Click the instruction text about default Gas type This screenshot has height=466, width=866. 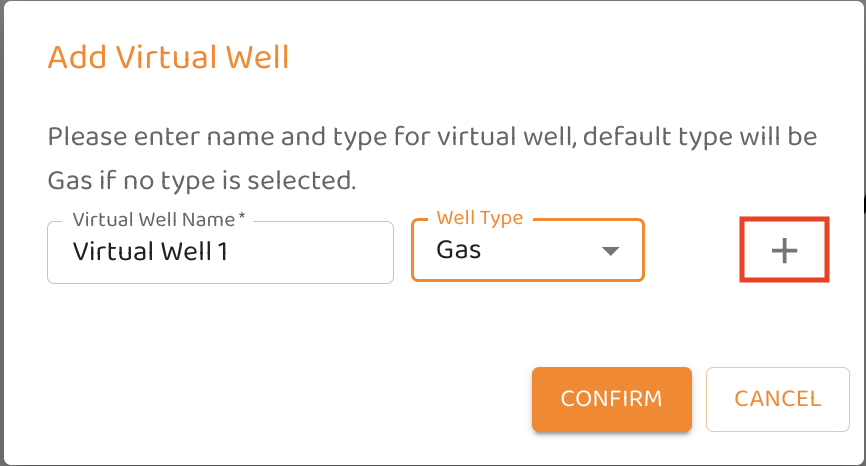[x=432, y=158]
